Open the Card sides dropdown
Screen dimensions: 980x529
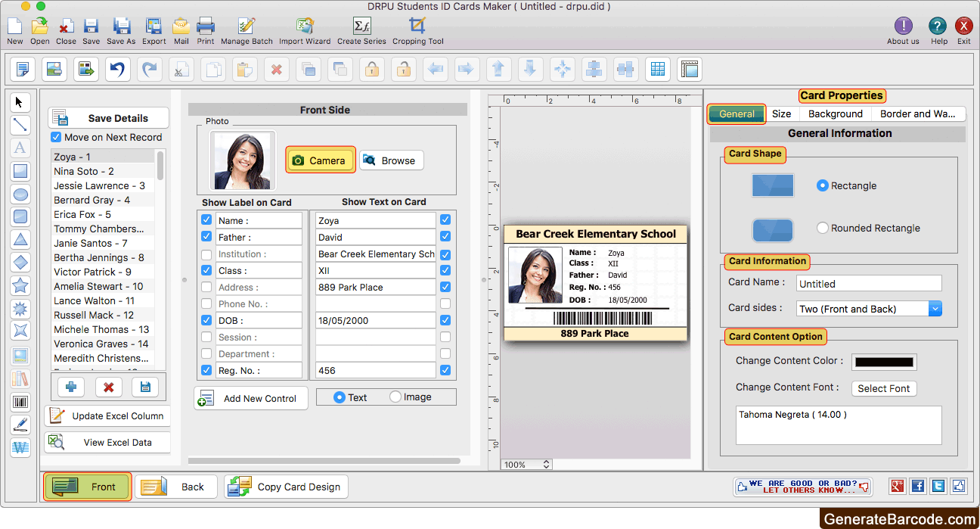click(x=870, y=309)
